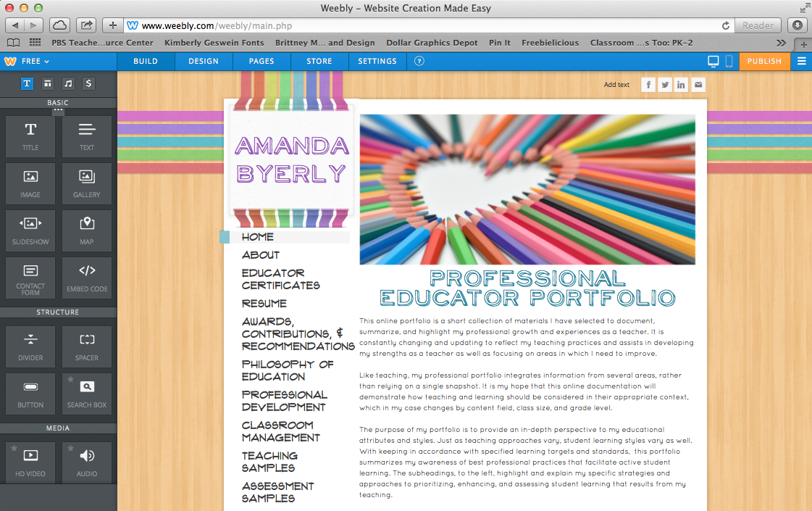This screenshot has height=511, width=812.
Task: Select the HD Video element
Action: 30,462
